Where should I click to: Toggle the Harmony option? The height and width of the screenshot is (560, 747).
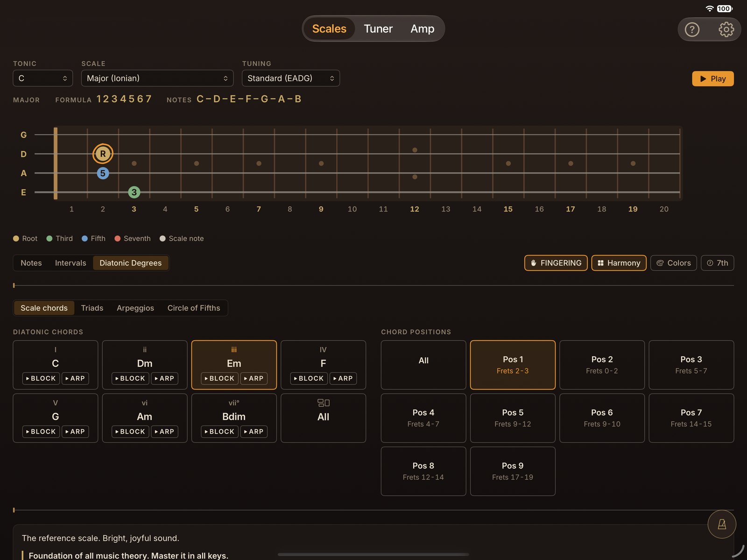point(619,263)
